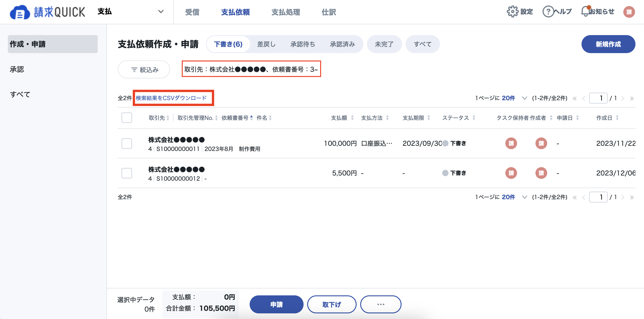Image resolution: width=644 pixels, height=319 pixels.
Task: Click the 新規作成 button
Action: pyautogui.click(x=608, y=44)
